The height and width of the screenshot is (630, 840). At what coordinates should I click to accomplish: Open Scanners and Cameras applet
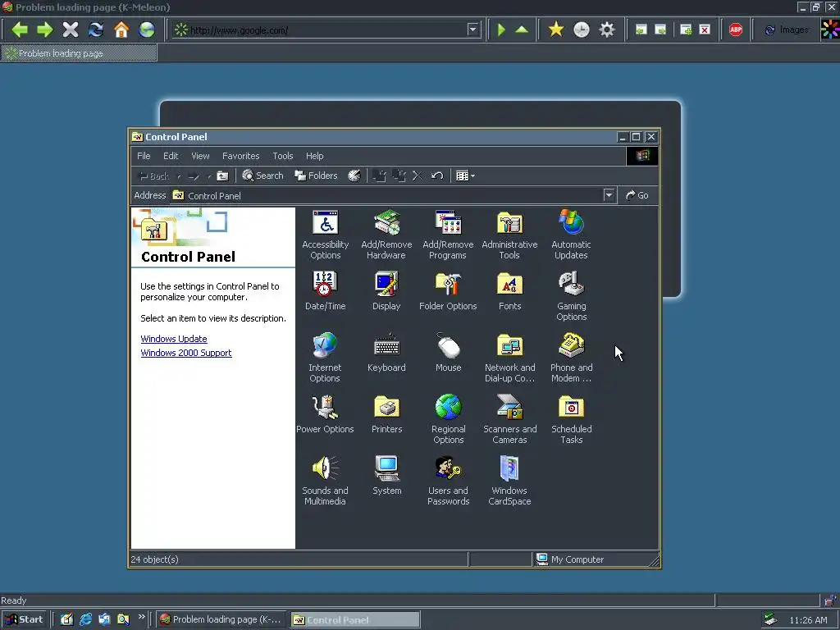(x=509, y=419)
